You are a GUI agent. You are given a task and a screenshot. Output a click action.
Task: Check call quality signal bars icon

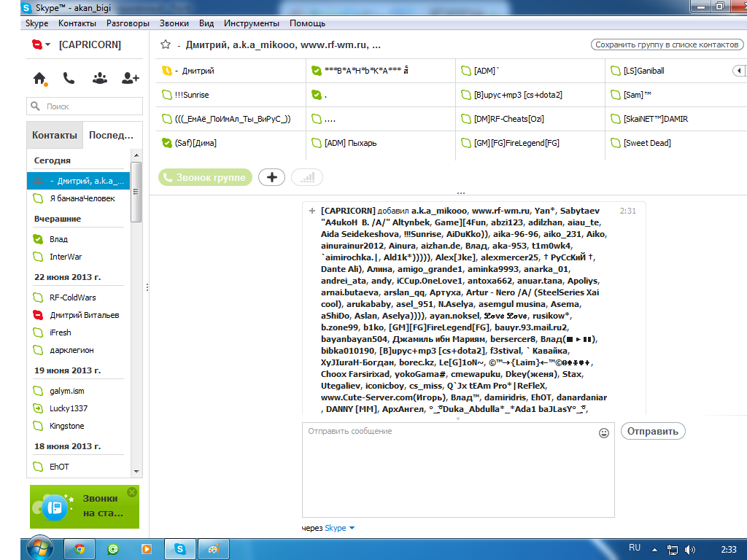pyautogui.click(x=307, y=178)
